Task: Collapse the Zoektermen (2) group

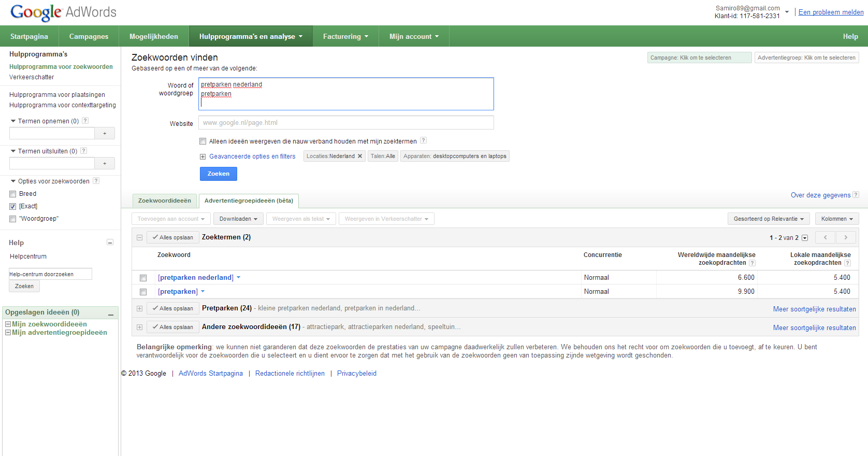Action: tap(139, 237)
